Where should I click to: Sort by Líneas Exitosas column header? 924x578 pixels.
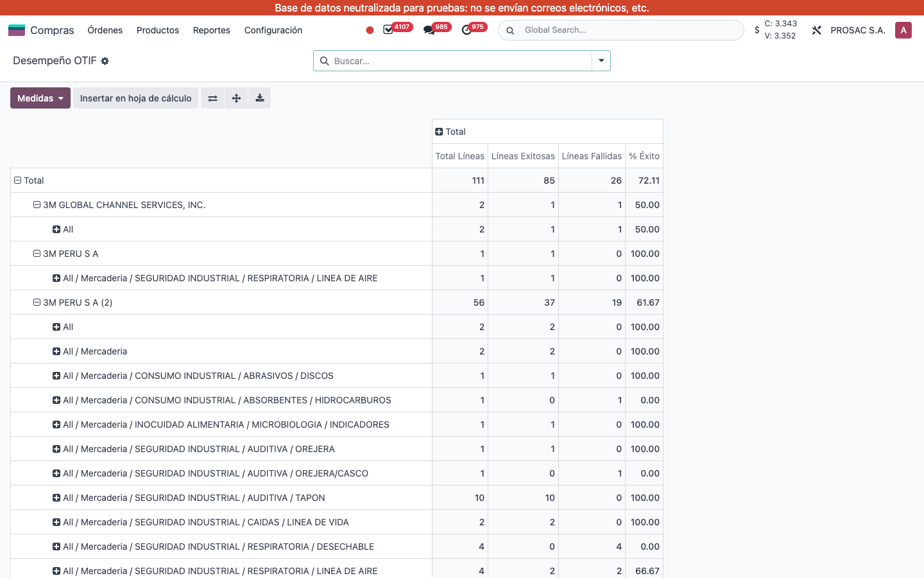(x=523, y=156)
